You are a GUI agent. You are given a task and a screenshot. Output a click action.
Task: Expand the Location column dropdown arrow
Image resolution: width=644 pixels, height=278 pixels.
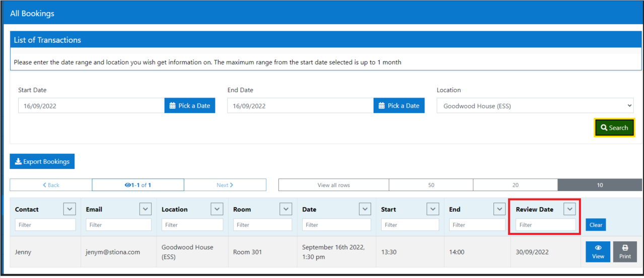point(217,209)
